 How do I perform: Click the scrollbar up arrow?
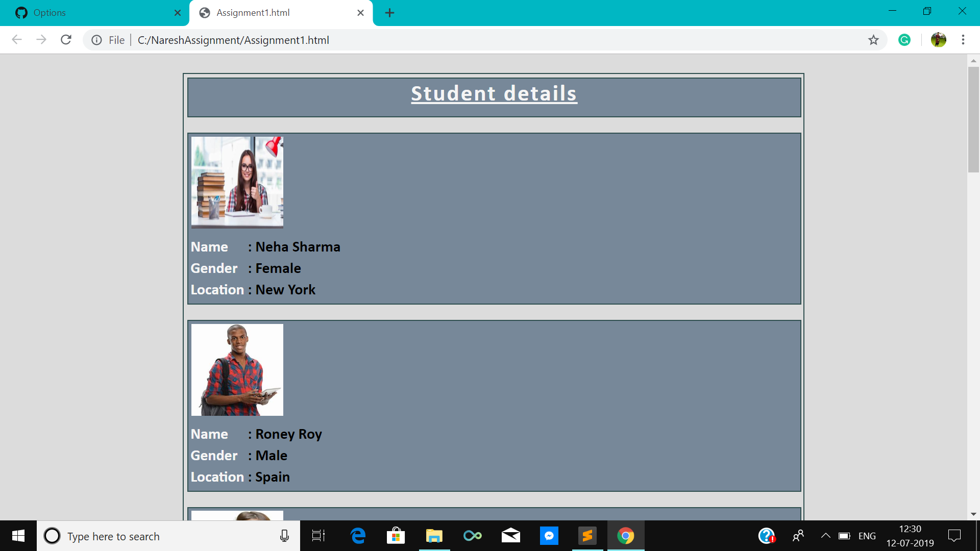click(973, 60)
